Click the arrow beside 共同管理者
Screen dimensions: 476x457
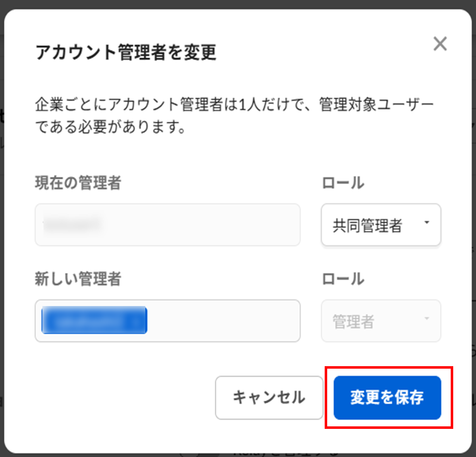(x=427, y=223)
